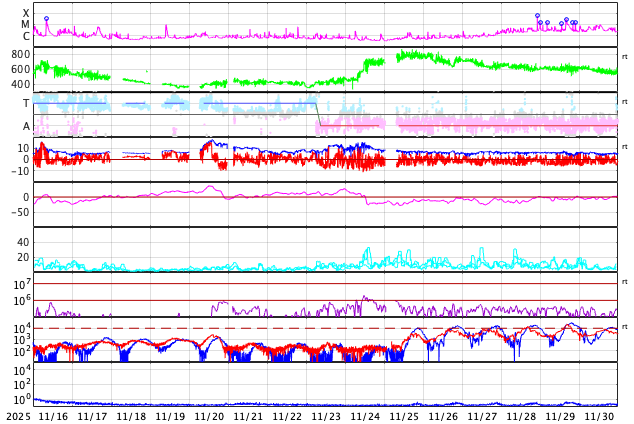
Task: Click the 11/20 date label
Action: [x=209, y=416]
